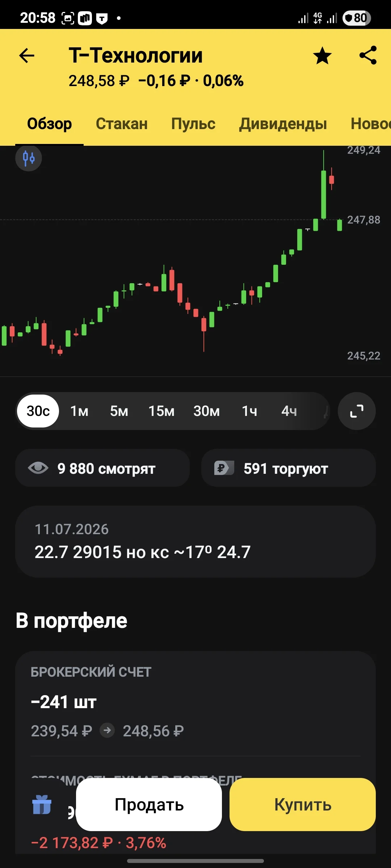
Task: Tap the back arrow icon
Action: (26, 56)
